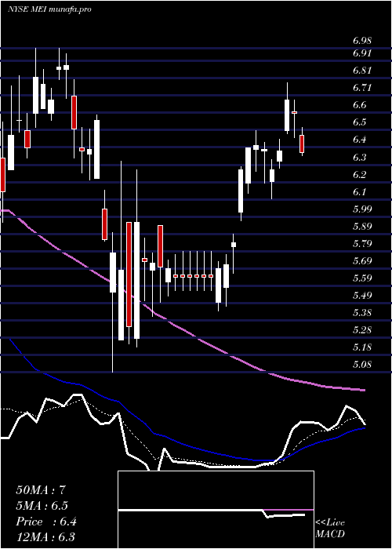Viewport: 392px width, 549px height.
Task: Click the 6.81 price axis label
Action: point(362,71)
